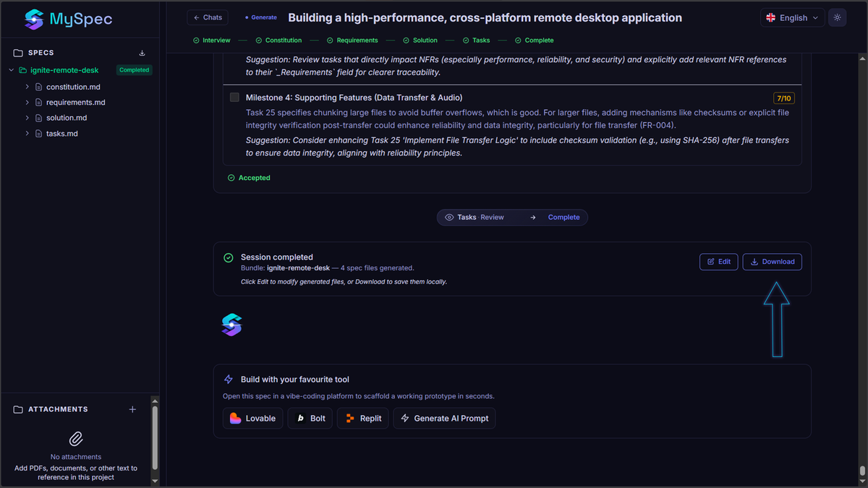The image size is (868, 488).
Task: Click Build with your favourite tool heading
Action: [x=295, y=379]
